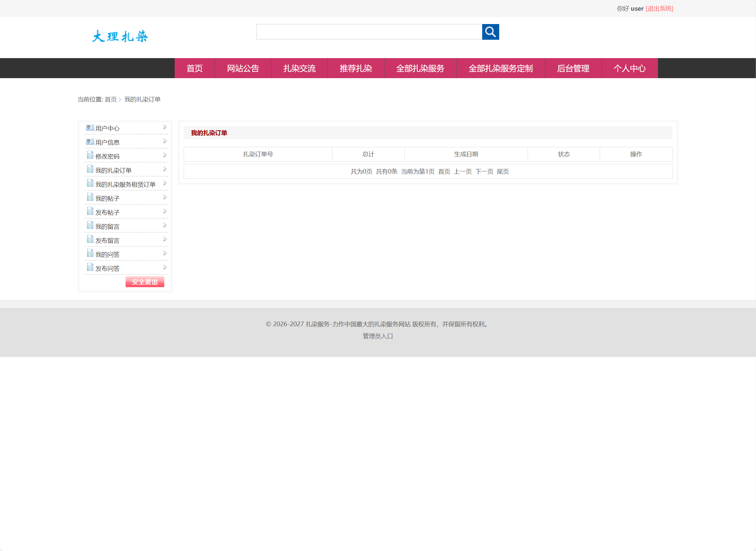This screenshot has width=756, height=551.
Task: Open the 管理员入口 footer link
Action: (x=378, y=336)
